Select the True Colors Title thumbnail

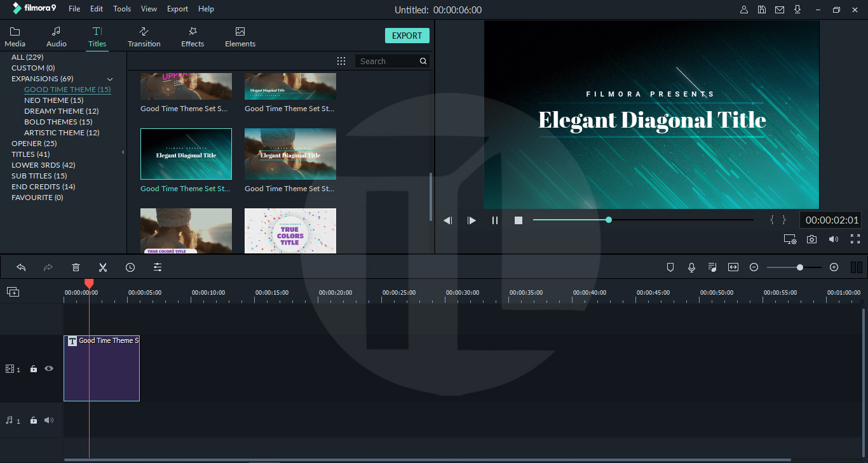[290, 231]
